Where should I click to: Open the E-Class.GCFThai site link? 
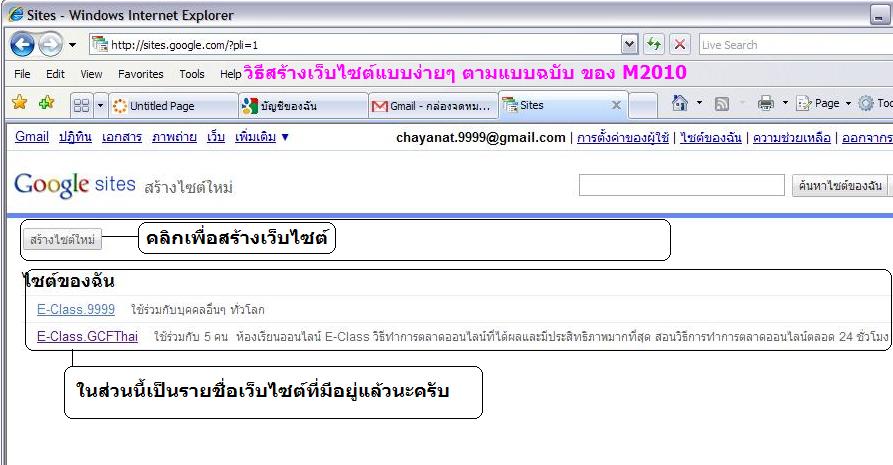tap(87, 336)
